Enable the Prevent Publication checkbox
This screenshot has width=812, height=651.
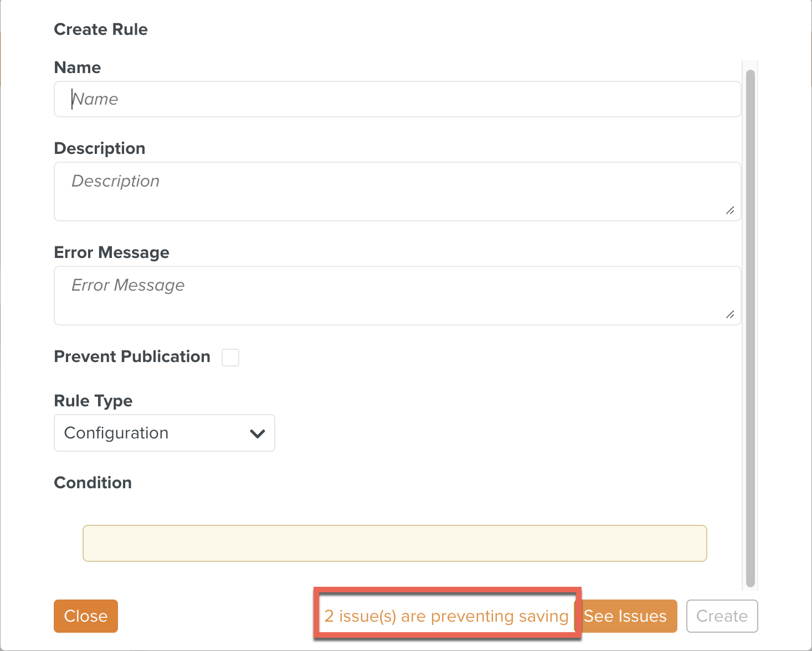[x=230, y=358]
